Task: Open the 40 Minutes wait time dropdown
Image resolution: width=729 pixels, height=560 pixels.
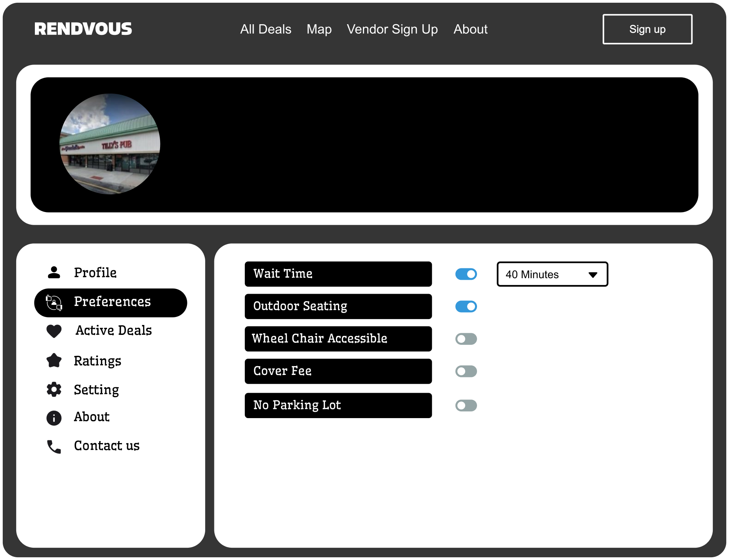Action: pyautogui.click(x=552, y=274)
